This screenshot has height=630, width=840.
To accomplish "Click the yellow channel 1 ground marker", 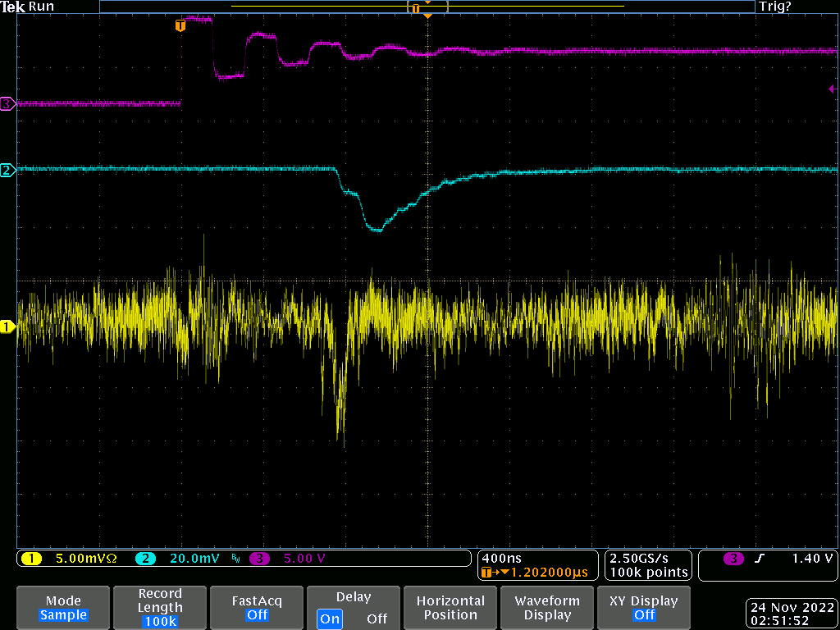I will [8, 327].
